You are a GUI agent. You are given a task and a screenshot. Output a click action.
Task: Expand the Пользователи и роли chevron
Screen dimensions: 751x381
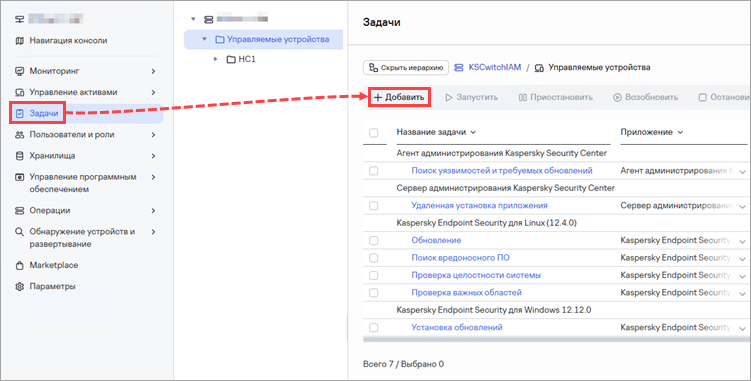153,135
